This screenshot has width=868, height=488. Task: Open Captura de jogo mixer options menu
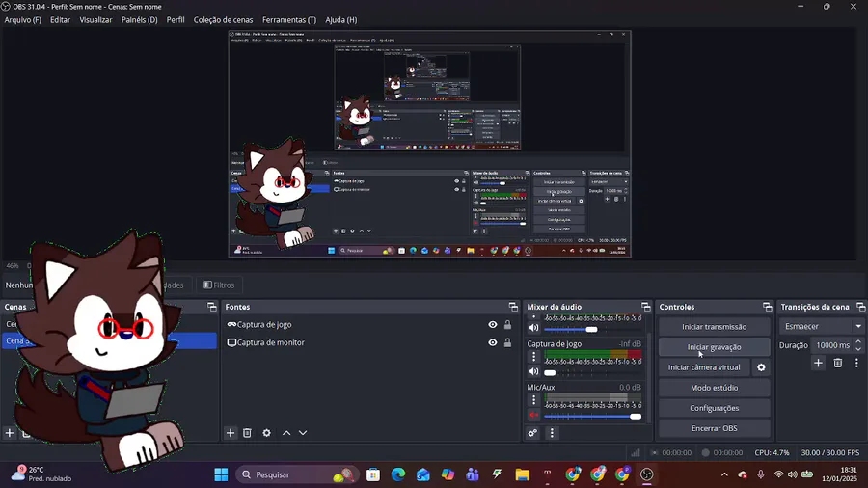(533, 356)
